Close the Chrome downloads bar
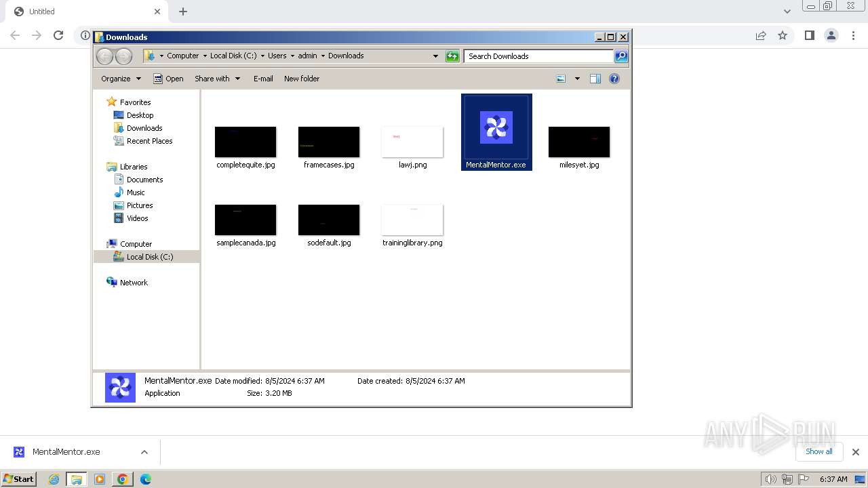The height and width of the screenshot is (488, 868). point(856,452)
